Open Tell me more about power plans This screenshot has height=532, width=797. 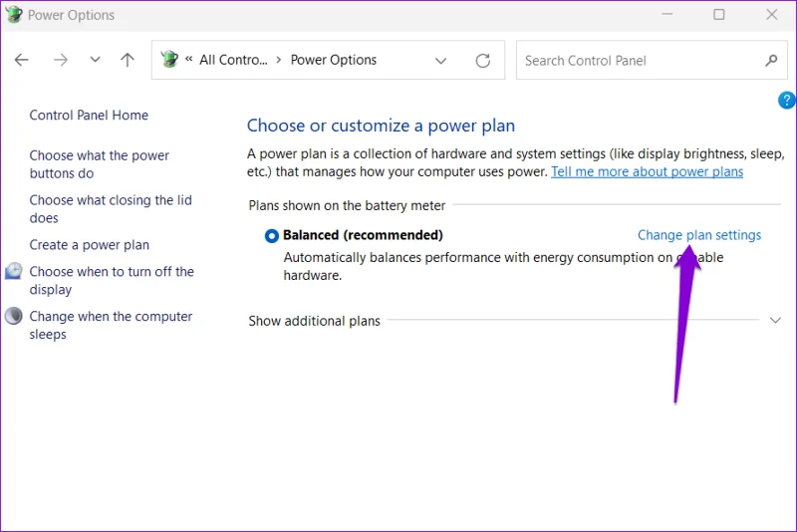tap(647, 171)
